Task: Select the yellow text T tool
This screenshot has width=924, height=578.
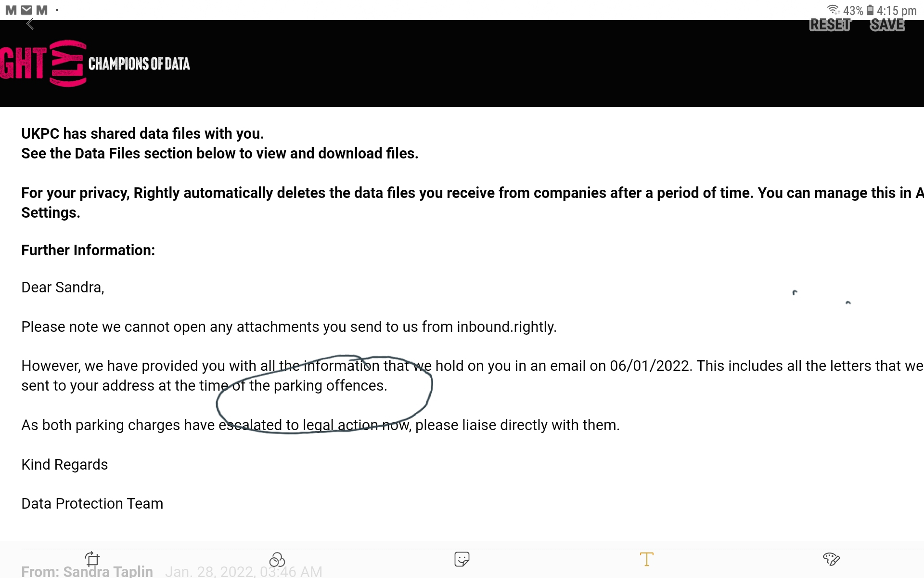Action: (x=646, y=559)
